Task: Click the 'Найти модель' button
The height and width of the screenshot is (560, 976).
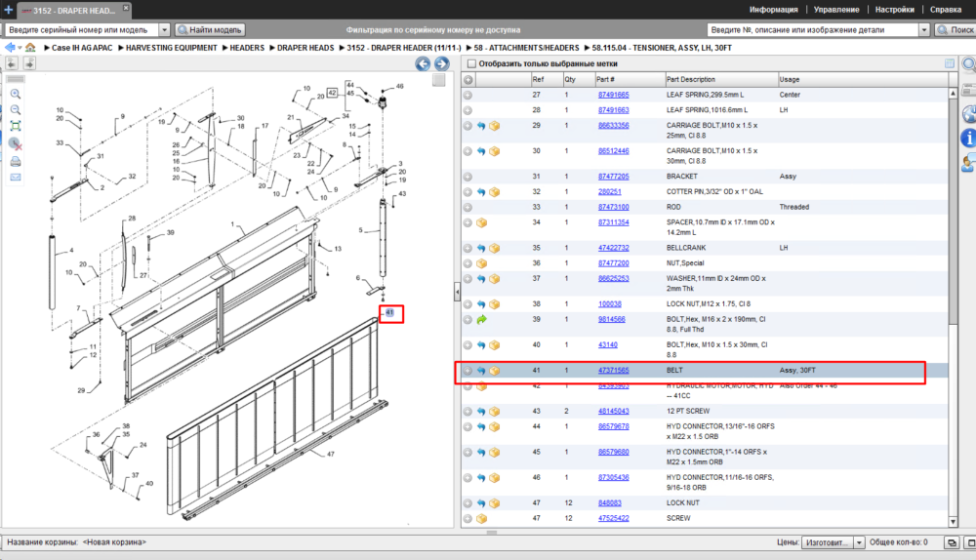Action: tap(210, 30)
